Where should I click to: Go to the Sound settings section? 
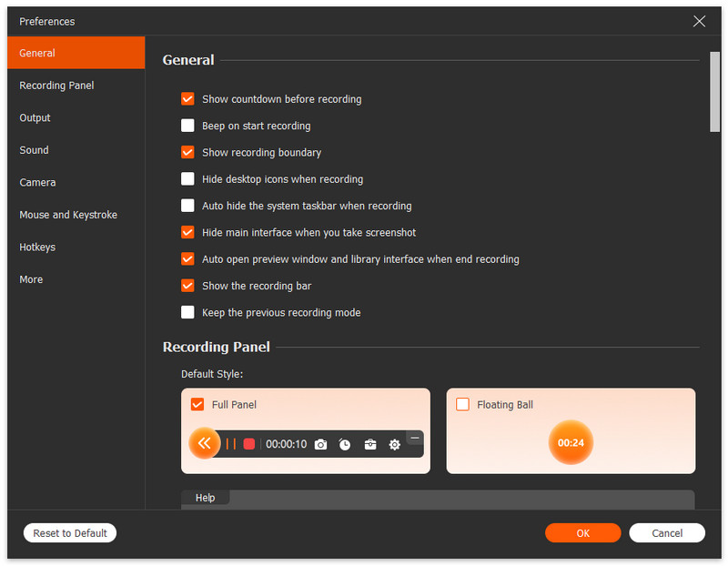(76, 150)
